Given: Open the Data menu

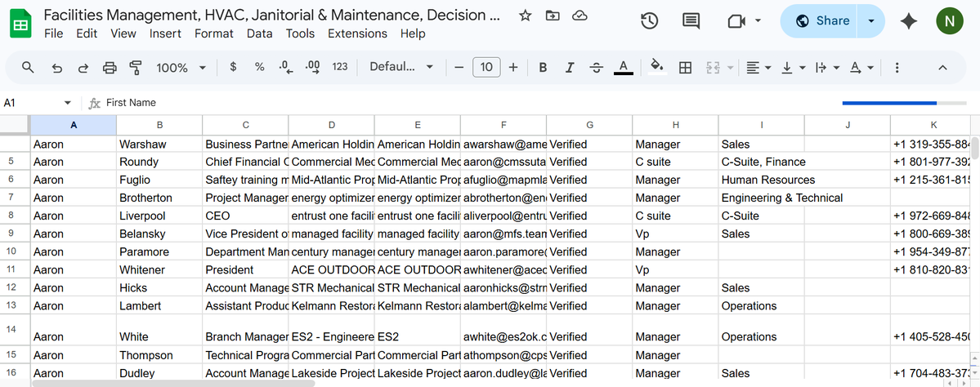Looking at the screenshot, I should pos(259,33).
